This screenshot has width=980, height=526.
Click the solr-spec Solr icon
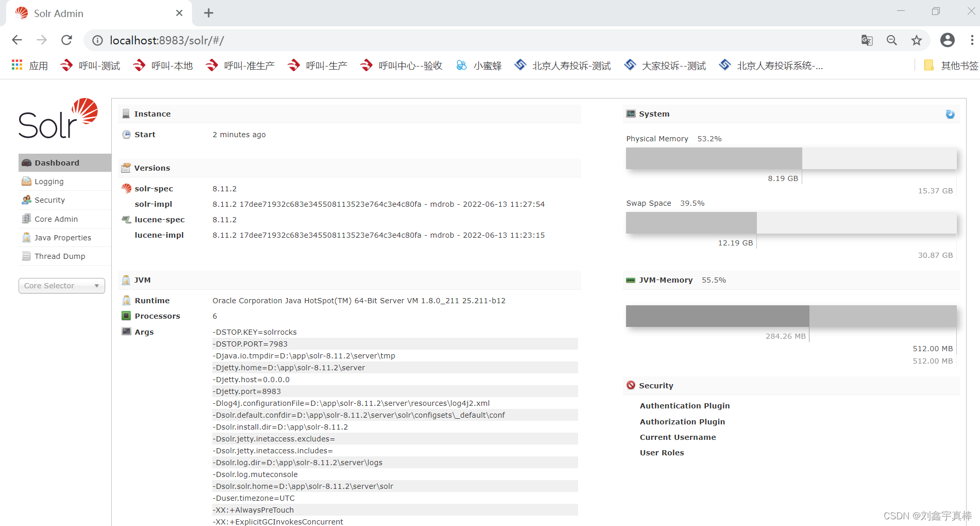126,188
